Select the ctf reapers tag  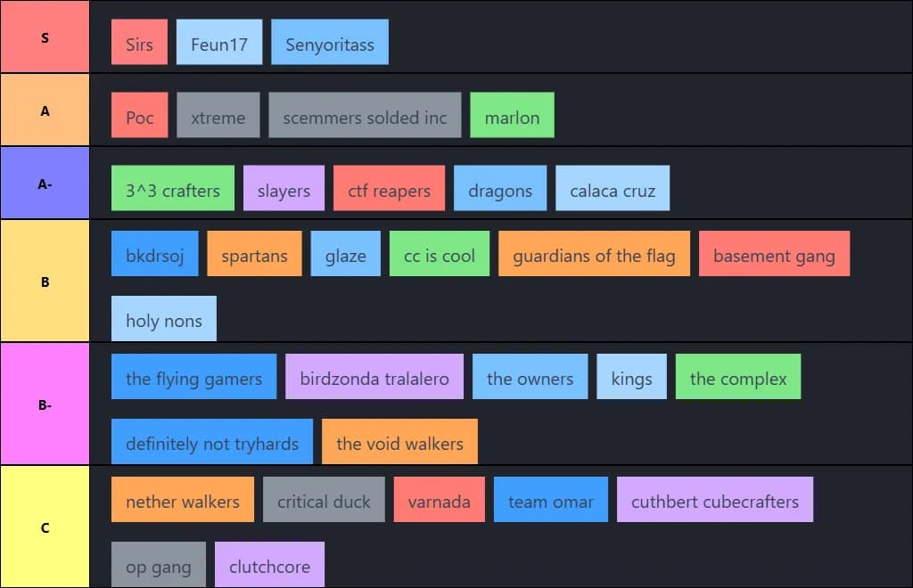(x=389, y=189)
